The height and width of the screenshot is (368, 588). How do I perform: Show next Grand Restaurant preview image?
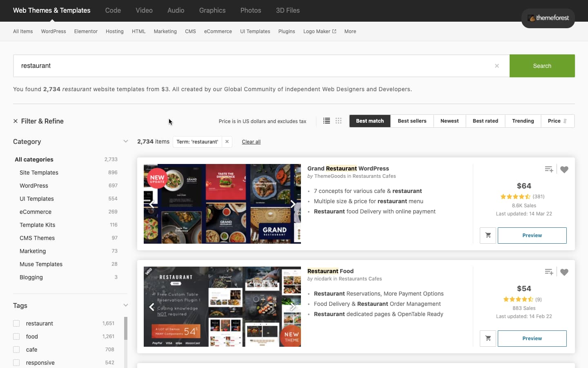point(293,204)
